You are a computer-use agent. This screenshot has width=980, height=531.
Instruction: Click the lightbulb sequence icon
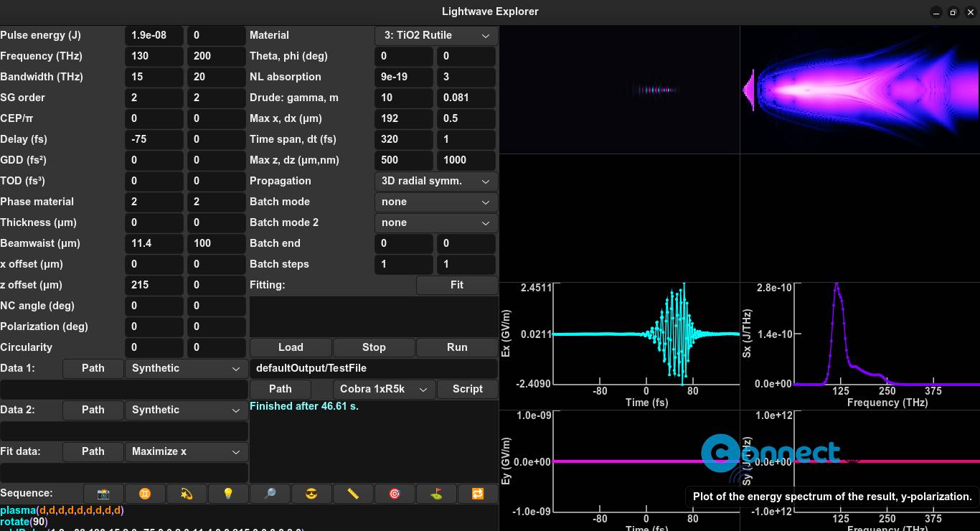pos(228,494)
